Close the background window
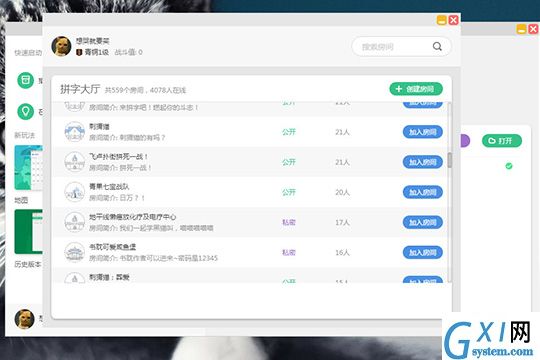The height and width of the screenshot is (360, 540). (x=533, y=29)
